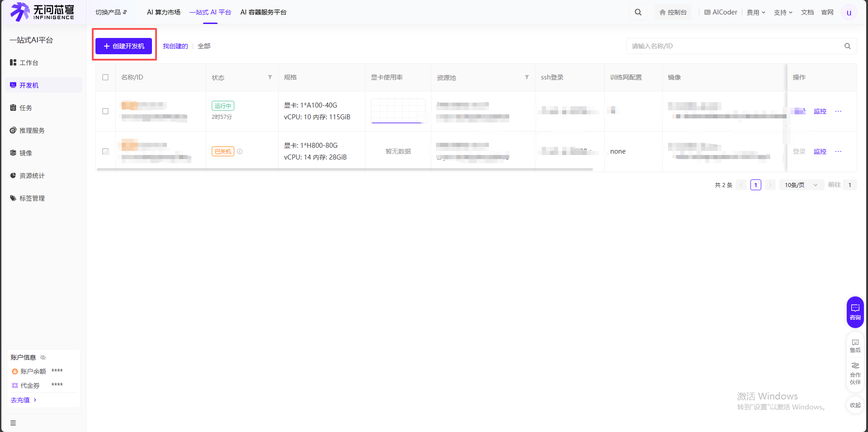Hide account balance with the eye toggle
The height and width of the screenshot is (432, 868).
click(x=43, y=357)
